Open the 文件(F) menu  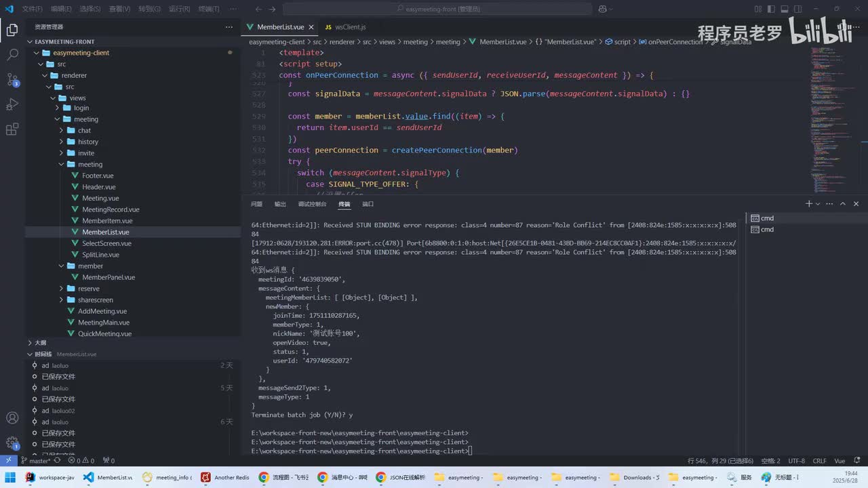coord(32,9)
